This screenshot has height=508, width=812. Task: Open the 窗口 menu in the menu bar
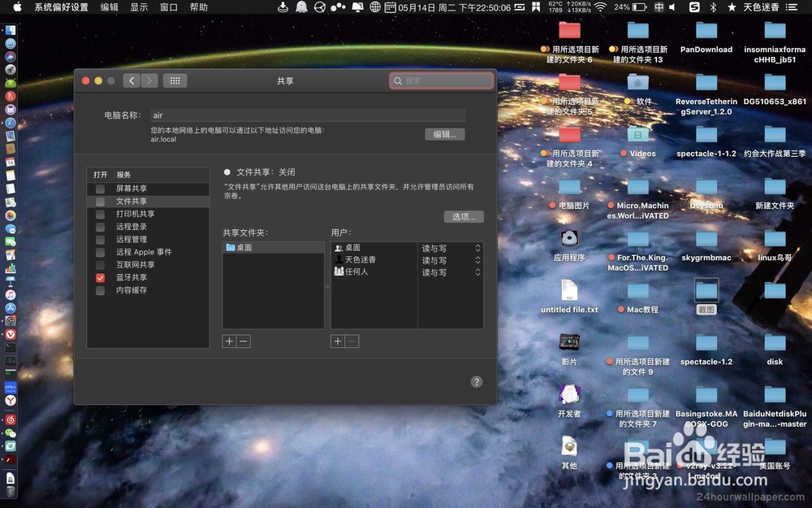point(168,7)
